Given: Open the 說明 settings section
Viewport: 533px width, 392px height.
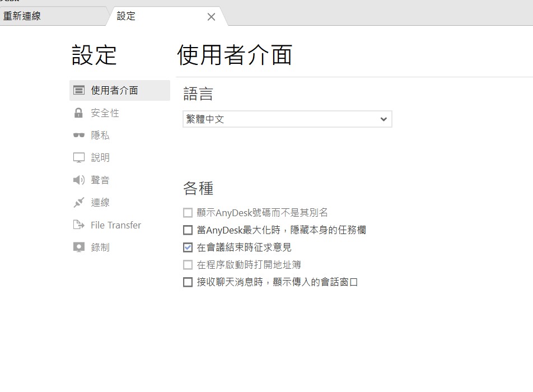Looking at the screenshot, I should [x=120, y=158].
